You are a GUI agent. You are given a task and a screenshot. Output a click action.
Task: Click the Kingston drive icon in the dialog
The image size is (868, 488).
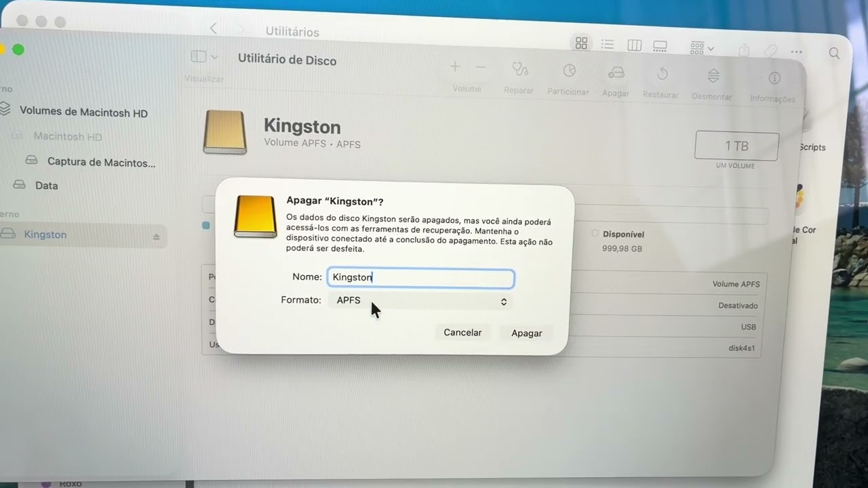point(256,217)
